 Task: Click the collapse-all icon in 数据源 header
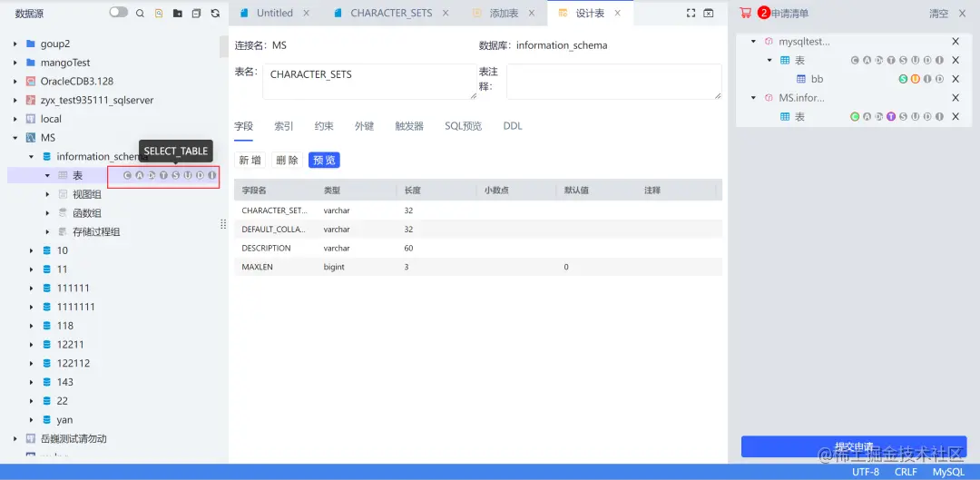(196, 13)
